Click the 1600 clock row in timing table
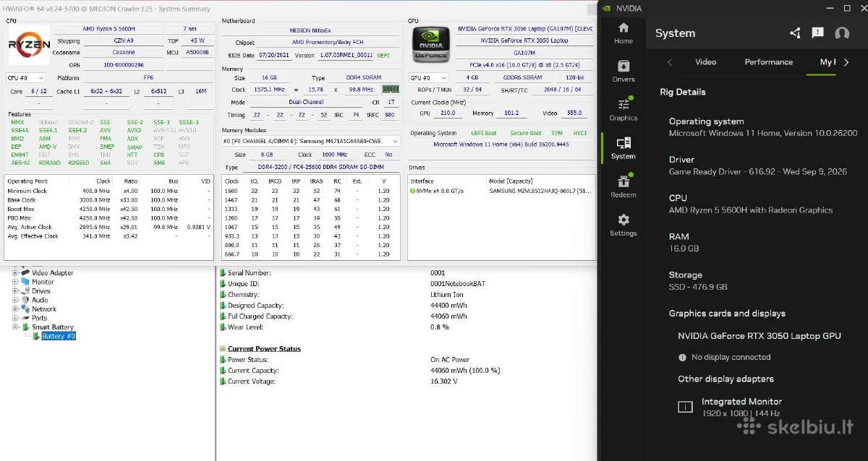Image resolution: width=868 pixels, height=461 pixels. pos(310,191)
